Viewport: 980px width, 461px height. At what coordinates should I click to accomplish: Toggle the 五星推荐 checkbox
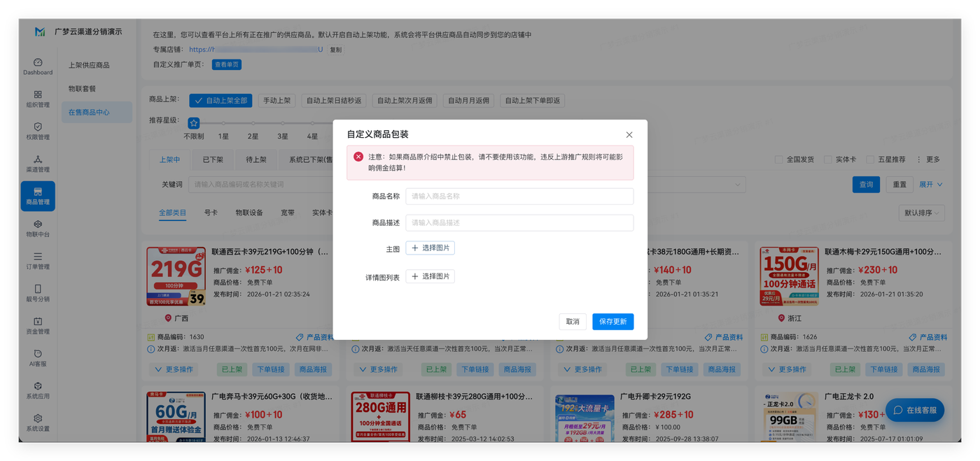870,159
